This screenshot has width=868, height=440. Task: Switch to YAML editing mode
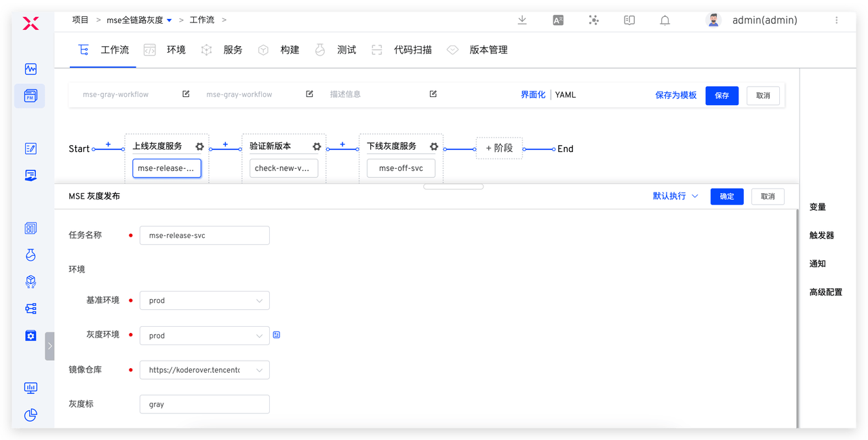(x=565, y=95)
